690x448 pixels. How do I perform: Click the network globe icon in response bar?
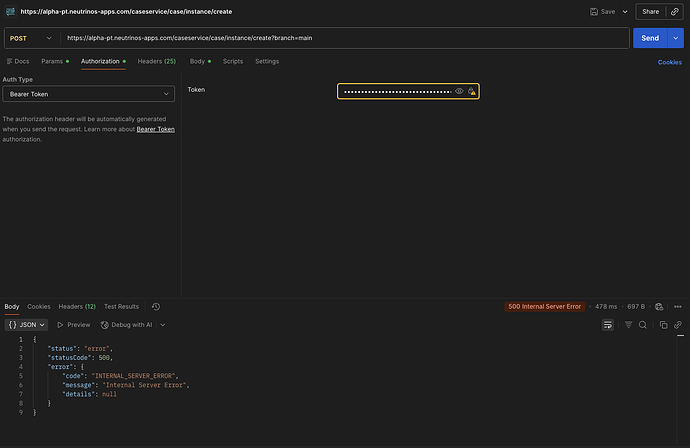coord(659,306)
